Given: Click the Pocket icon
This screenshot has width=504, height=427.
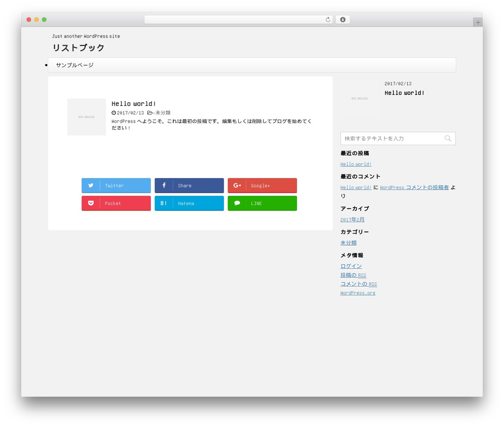Looking at the screenshot, I should coord(91,203).
